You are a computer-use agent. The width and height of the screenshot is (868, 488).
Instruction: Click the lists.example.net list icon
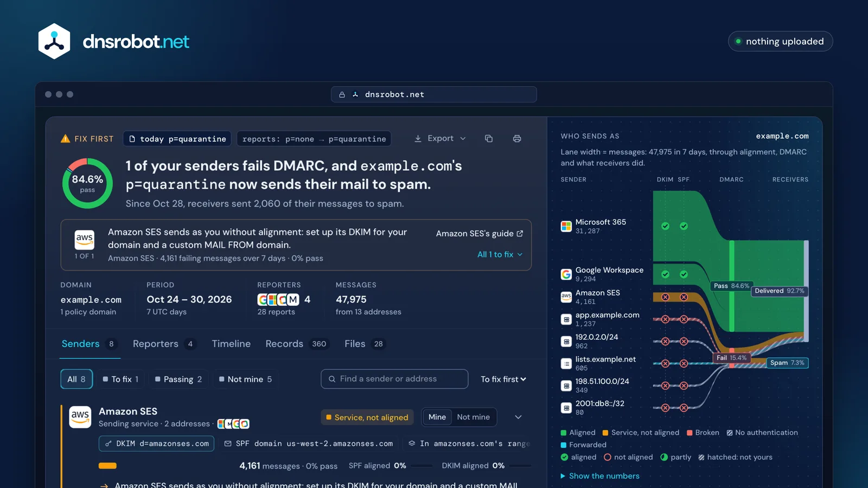566,364
